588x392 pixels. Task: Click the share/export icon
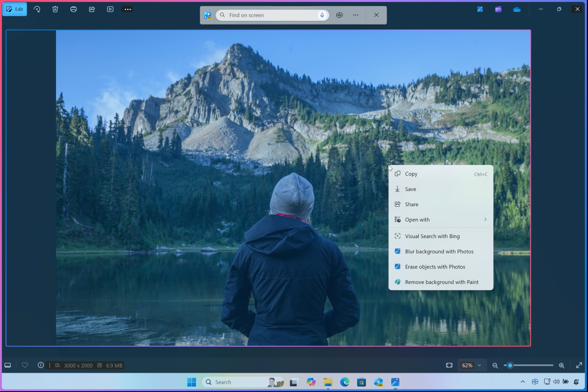coord(92,9)
